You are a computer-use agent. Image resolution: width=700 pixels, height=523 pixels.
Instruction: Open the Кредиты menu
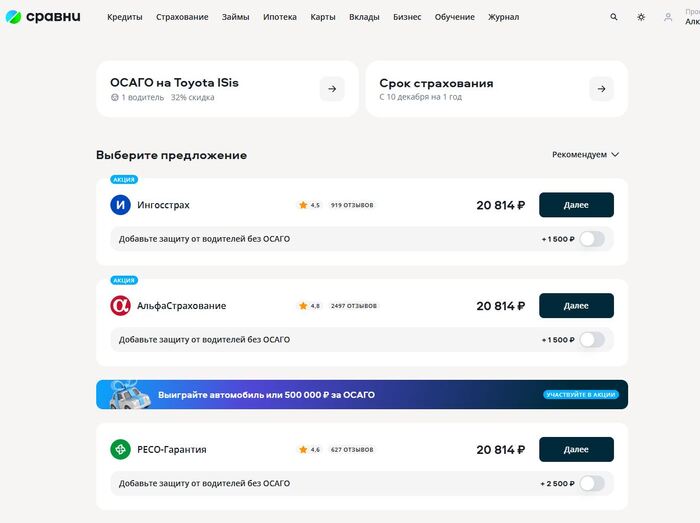[125, 17]
